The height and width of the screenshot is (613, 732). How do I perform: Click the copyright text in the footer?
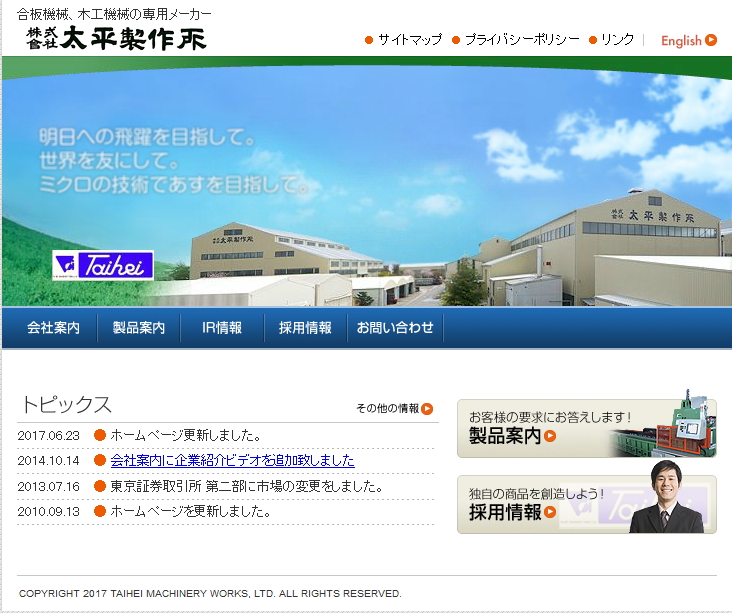[210, 593]
